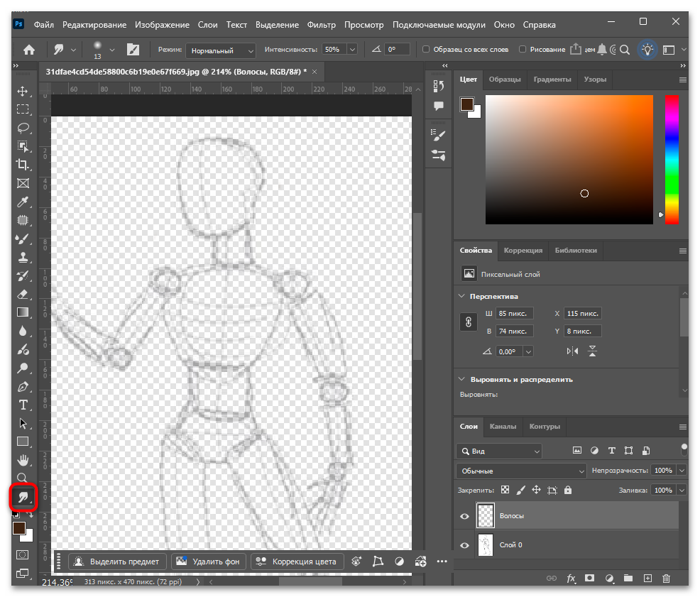The width and height of the screenshot is (700, 597).
Task: Switch to the 'Коррекция' tab
Action: pyautogui.click(x=523, y=250)
